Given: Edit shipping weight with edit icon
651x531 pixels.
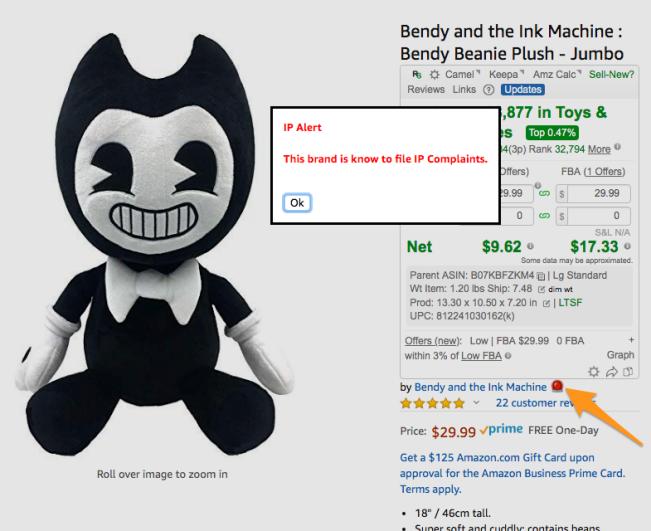Looking at the screenshot, I should click(x=541, y=289).
